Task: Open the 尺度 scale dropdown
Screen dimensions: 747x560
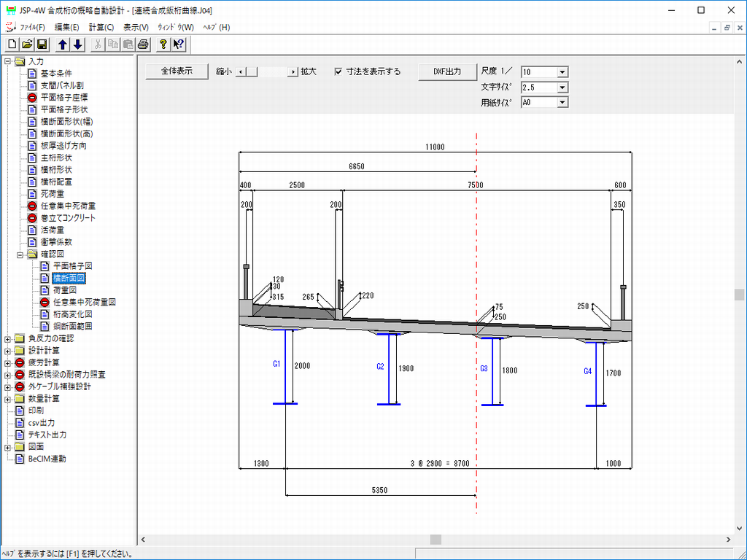Action: [x=562, y=72]
